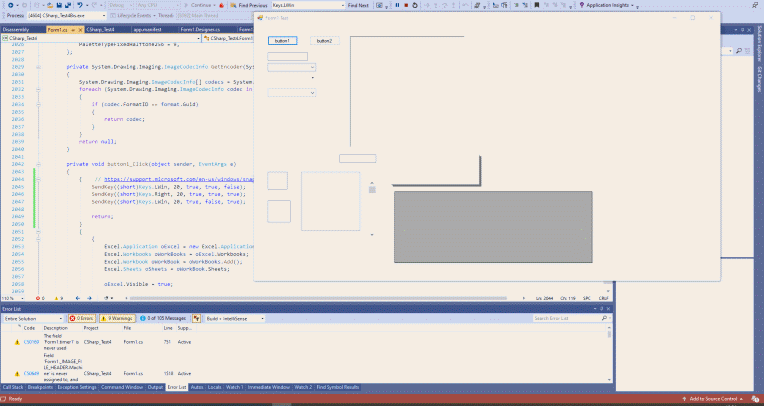Pin the Error List panel with auto-hide icon
This screenshot has width=764, height=406.
tap(601, 309)
